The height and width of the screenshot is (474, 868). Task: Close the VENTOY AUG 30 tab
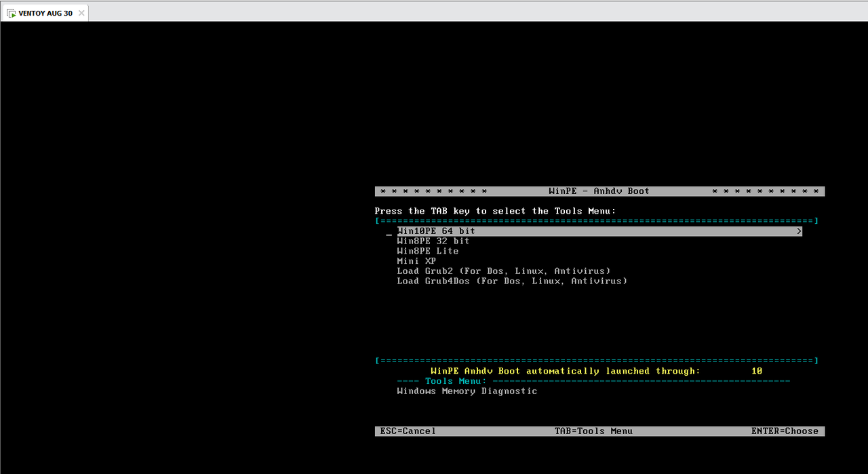(81, 13)
